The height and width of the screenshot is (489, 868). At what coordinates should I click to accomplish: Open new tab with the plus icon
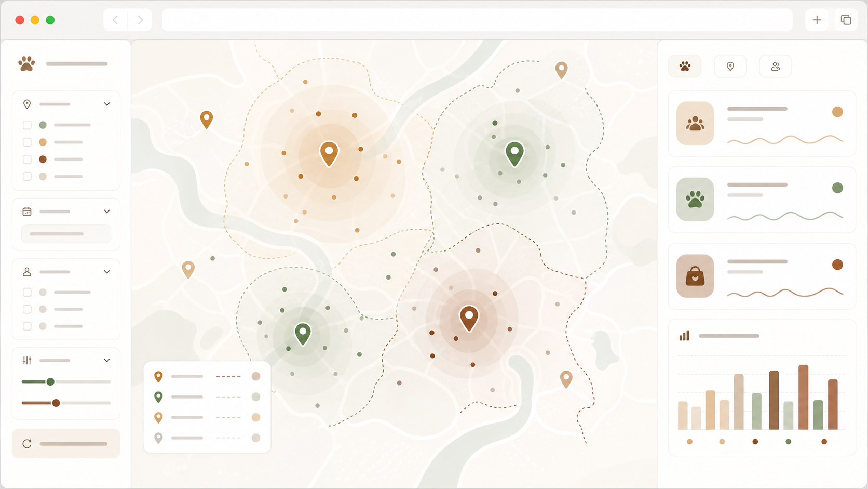(x=817, y=20)
